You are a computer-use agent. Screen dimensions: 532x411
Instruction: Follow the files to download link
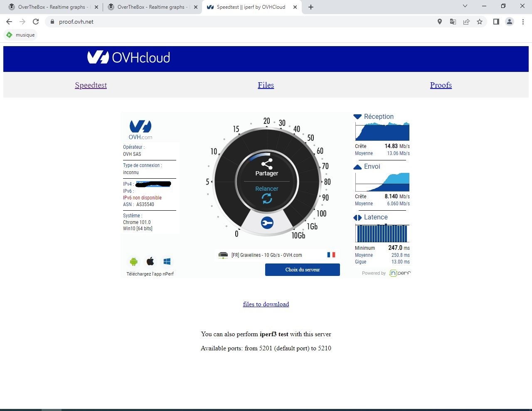(x=266, y=304)
